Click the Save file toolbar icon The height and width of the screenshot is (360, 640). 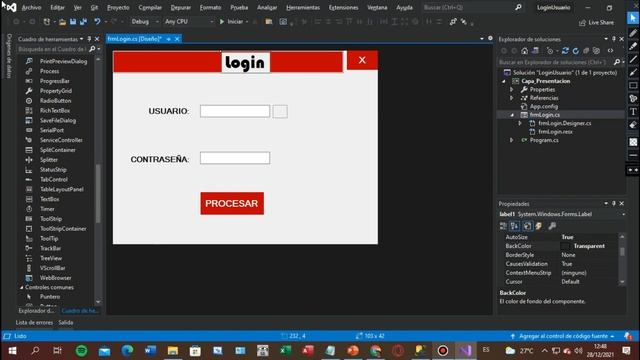73,22
